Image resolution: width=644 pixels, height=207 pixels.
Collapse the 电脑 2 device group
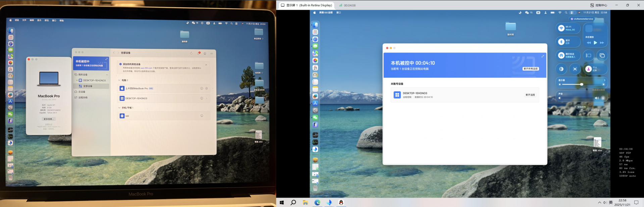(x=119, y=80)
